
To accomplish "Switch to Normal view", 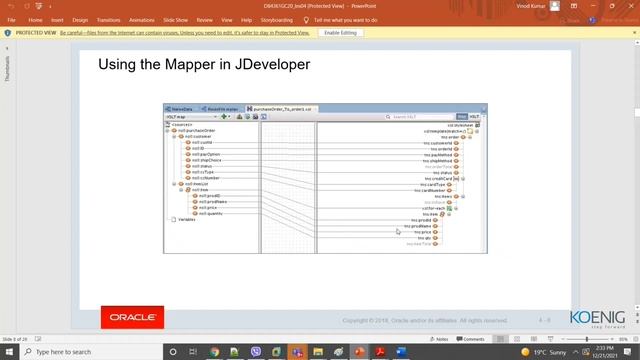I will pos(500,339).
